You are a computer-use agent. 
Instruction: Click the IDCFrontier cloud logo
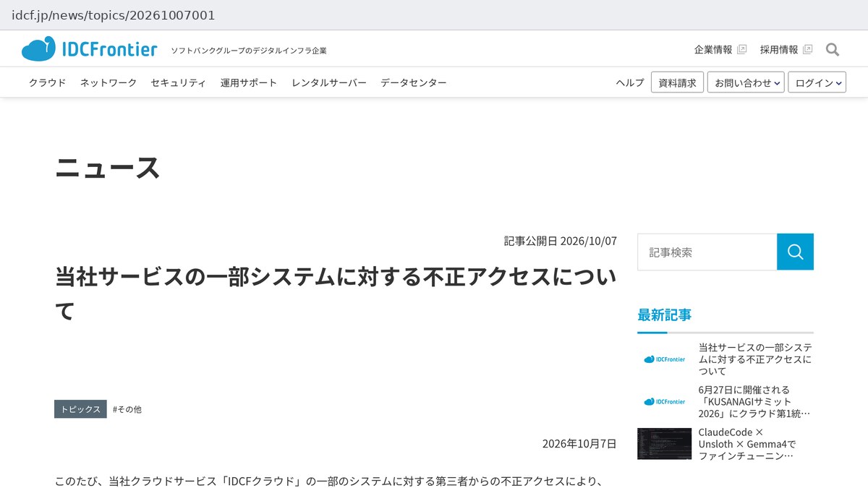(89, 49)
